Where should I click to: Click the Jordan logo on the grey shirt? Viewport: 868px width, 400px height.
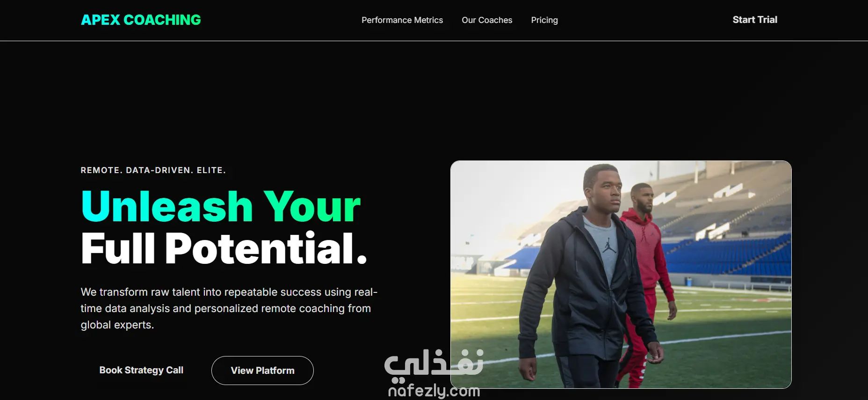tap(609, 245)
